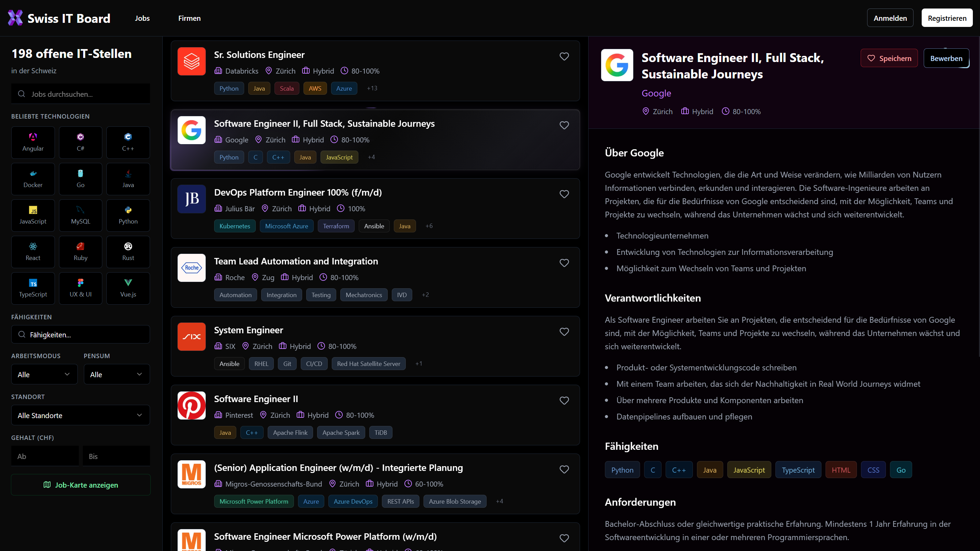Select the C++ technology tile
This screenshot has width=980, height=551.
click(x=128, y=142)
